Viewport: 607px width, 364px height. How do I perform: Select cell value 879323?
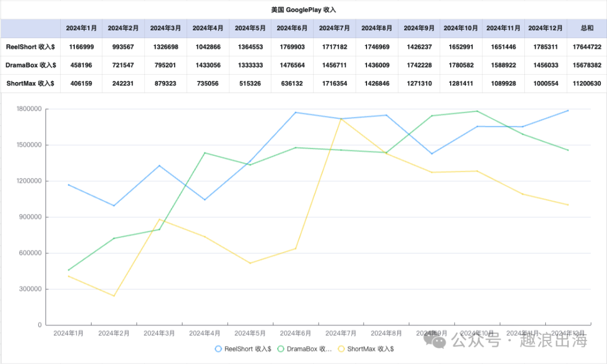[x=165, y=83]
